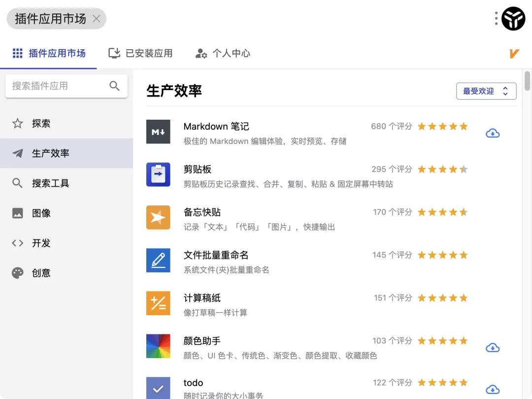The image size is (532, 399).
Task: Click description 像打草稿一样计算
Action: (215, 312)
